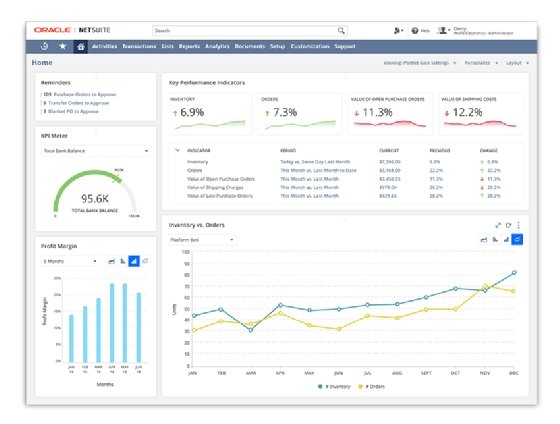The height and width of the screenshot is (424, 560).
Task: Open the Lists menu
Action: click(x=168, y=46)
